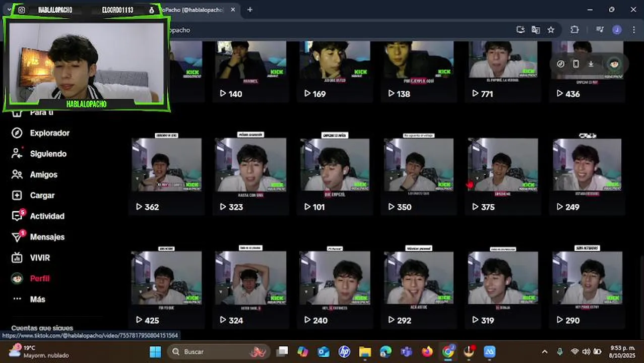
Task: Open a new browser tab
Action: [249, 10]
